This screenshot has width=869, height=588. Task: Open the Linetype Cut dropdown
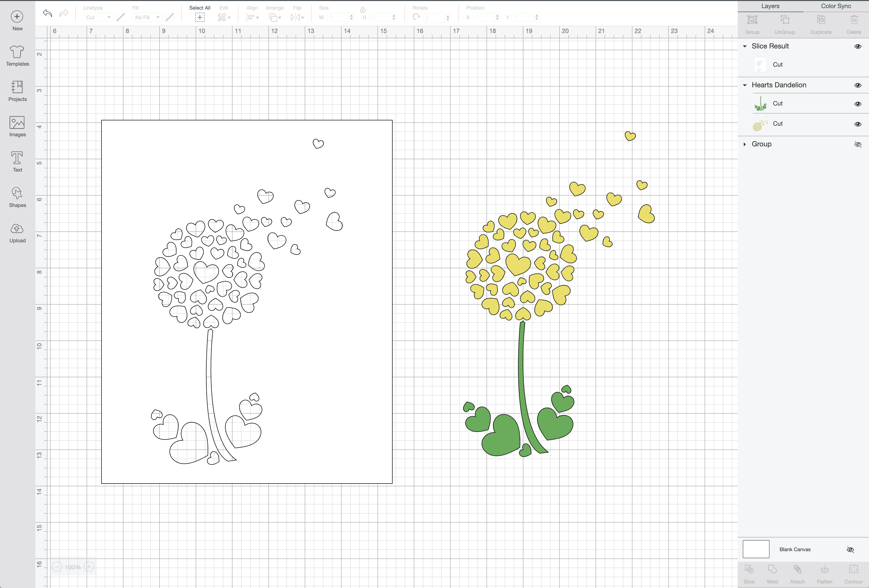98,17
